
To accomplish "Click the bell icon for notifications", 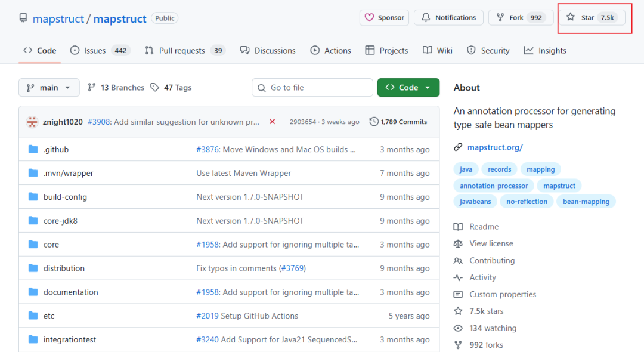I will point(426,18).
